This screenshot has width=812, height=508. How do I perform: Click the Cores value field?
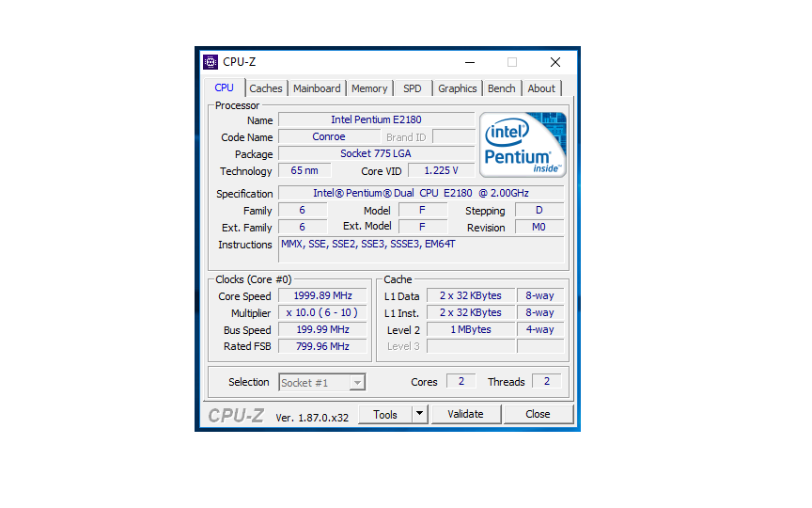(x=461, y=382)
